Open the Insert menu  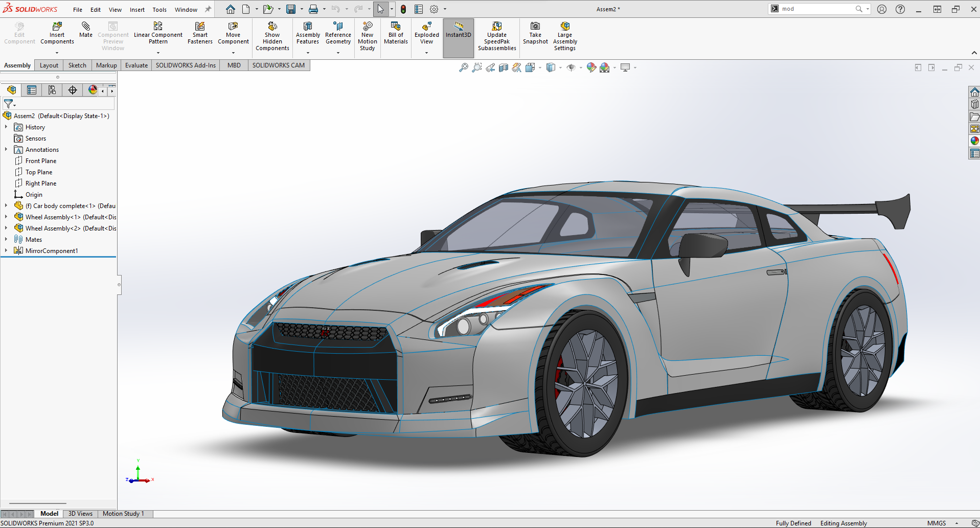pos(137,10)
